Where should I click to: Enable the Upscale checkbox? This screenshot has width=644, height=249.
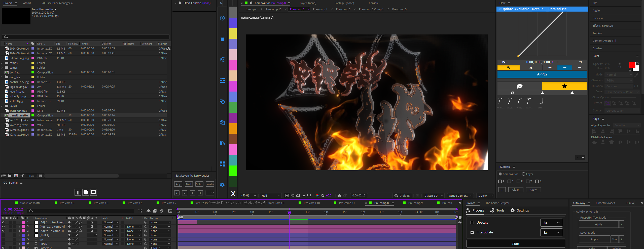472,223
